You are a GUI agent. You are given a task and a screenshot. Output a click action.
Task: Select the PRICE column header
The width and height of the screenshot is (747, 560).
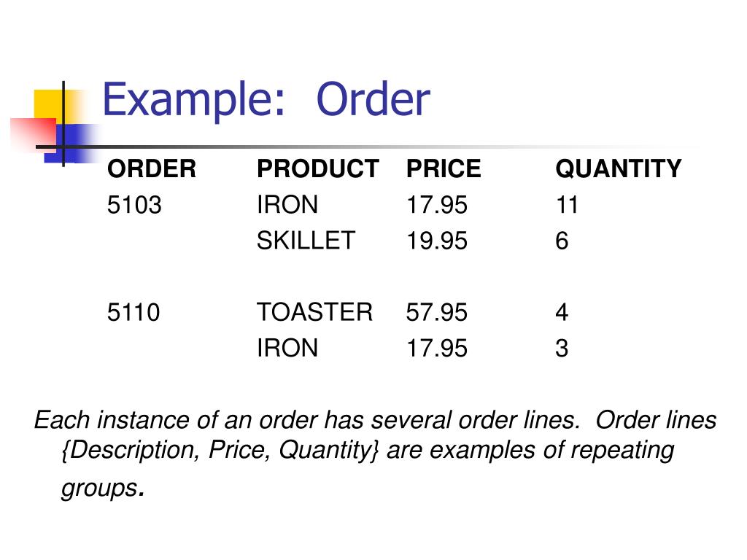[x=444, y=168]
